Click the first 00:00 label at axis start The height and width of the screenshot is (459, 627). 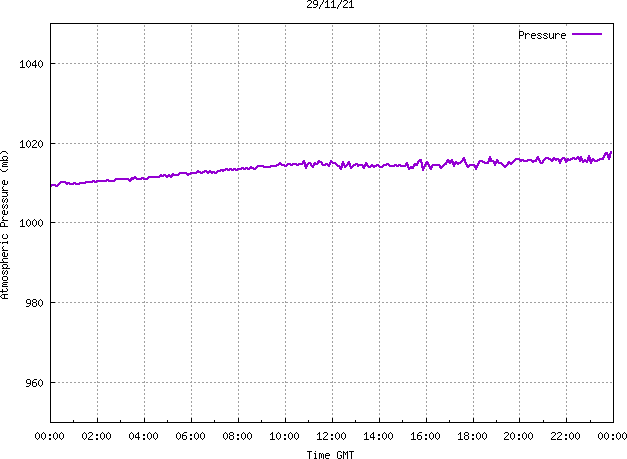(50, 436)
